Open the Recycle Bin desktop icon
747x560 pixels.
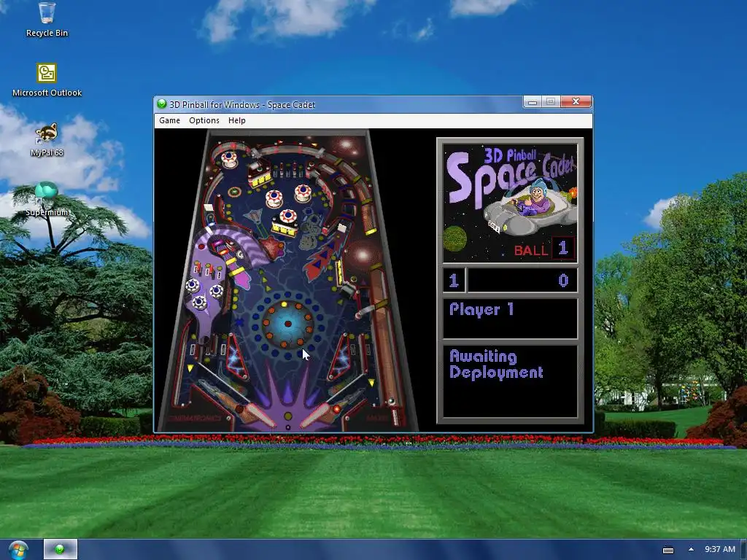47,20
